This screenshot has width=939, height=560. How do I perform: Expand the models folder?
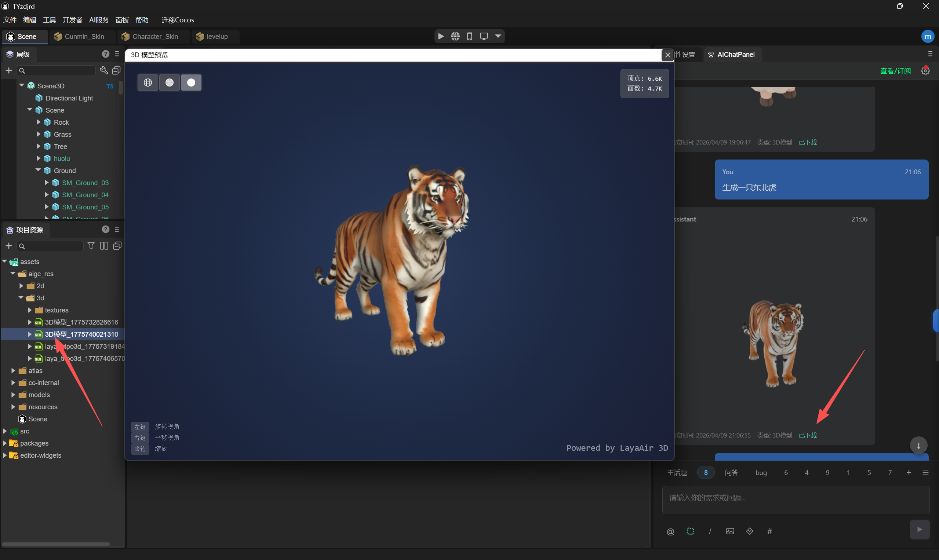(13, 394)
